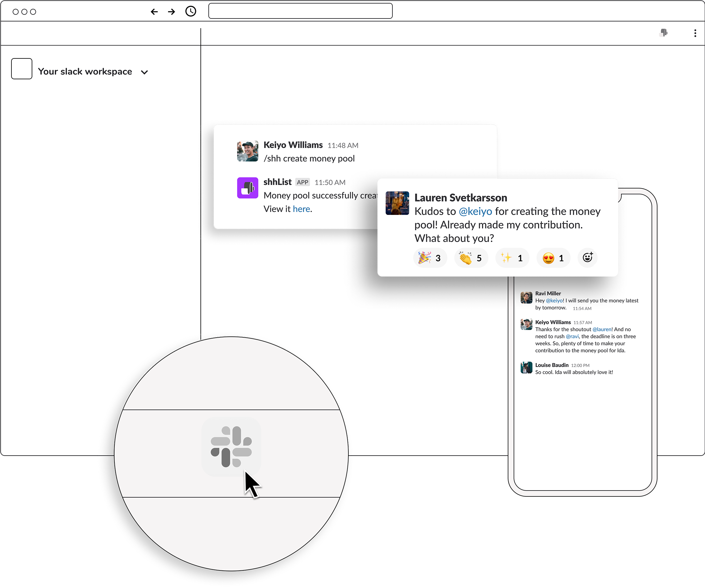
Task: Click the shhList app purple icon
Action: 247,188
